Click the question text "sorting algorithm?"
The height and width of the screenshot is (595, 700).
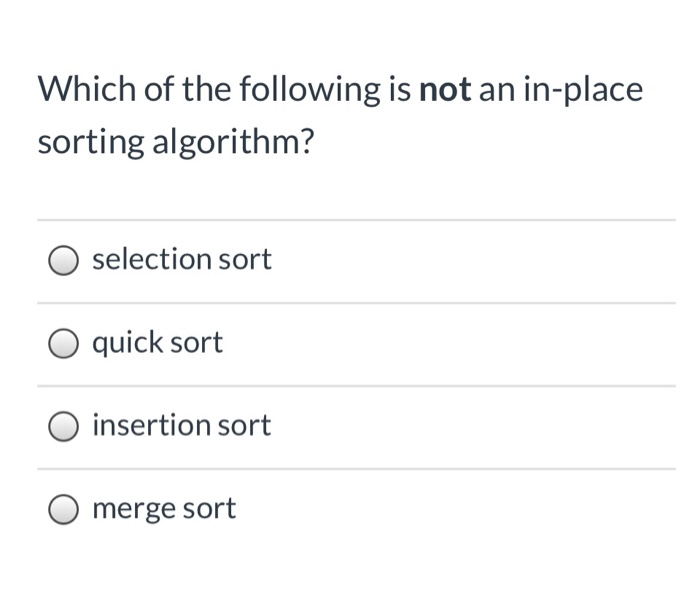175,142
